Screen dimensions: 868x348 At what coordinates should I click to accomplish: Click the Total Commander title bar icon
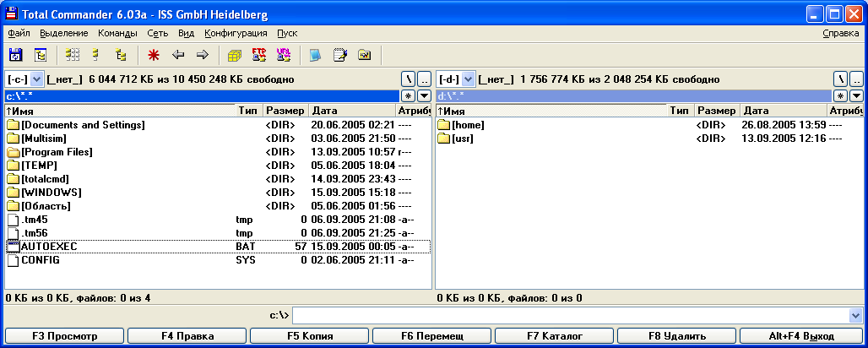pos(10,14)
